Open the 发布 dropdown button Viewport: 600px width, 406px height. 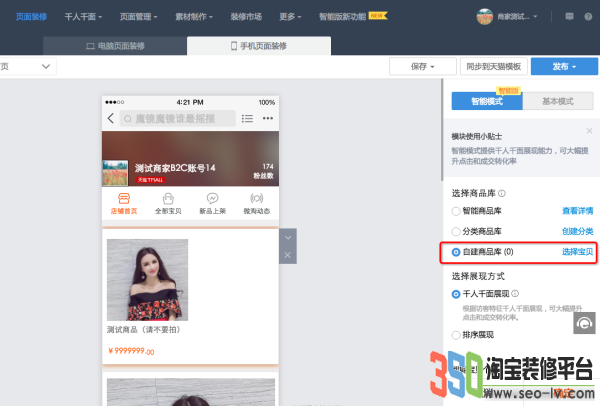(564, 67)
